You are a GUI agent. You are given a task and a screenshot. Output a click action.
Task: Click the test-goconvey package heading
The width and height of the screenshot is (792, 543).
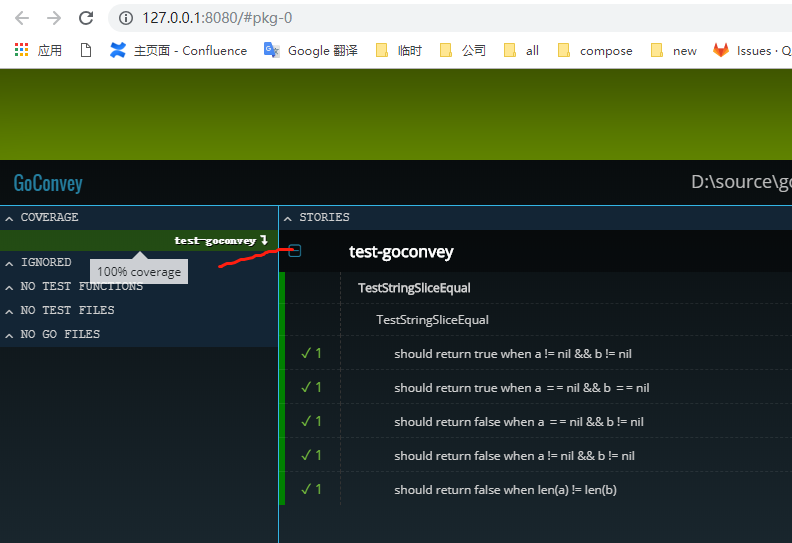pos(401,252)
